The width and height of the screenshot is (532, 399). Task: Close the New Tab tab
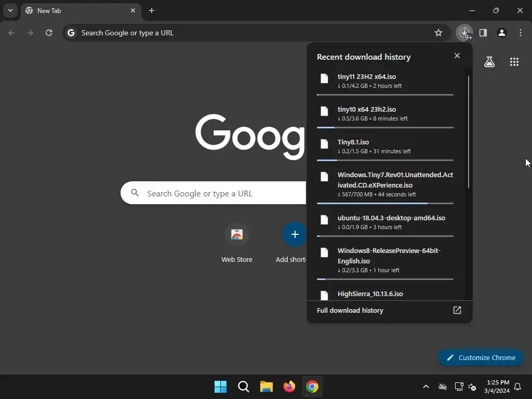[x=133, y=10]
